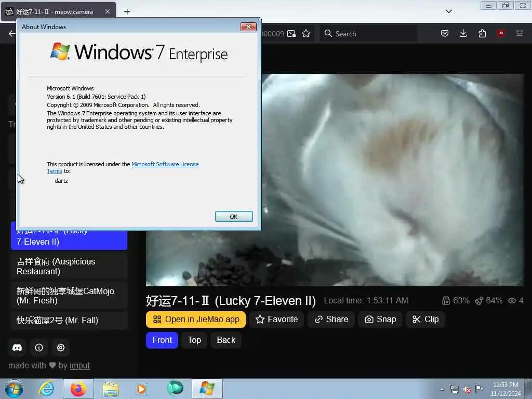532x399 pixels.
Task: Click Open in JieMao app button
Action: click(x=196, y=320)
